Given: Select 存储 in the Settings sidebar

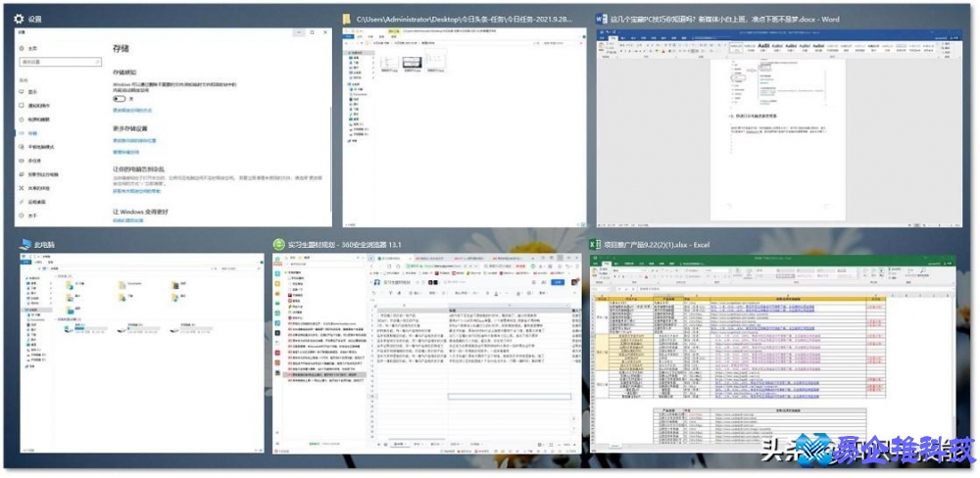Looking at the screenshot, I should (x=32, y=132).
